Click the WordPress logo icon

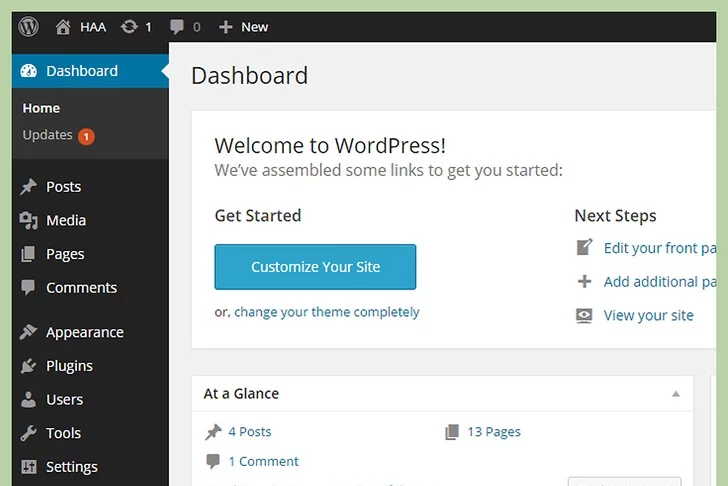point(29,27)
